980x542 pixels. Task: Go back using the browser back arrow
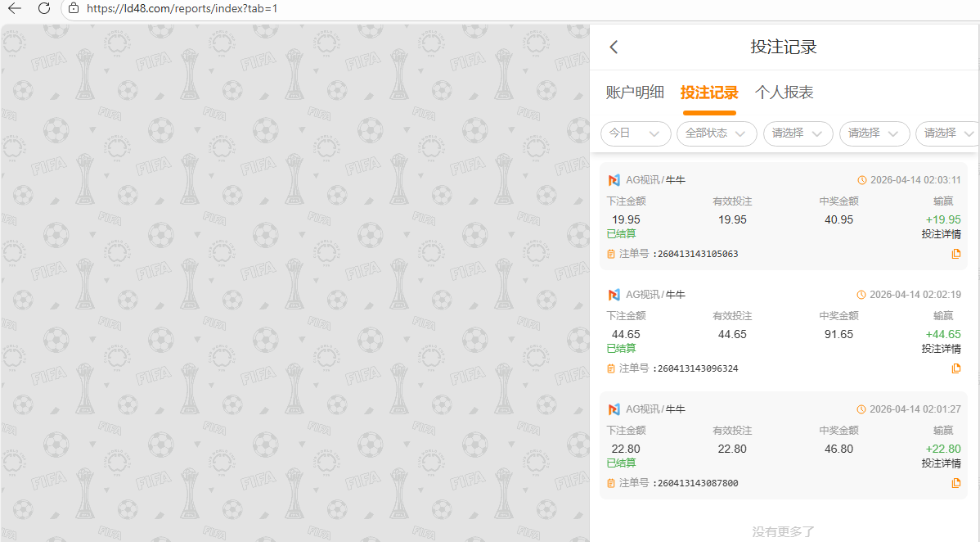tap(15, 8)
